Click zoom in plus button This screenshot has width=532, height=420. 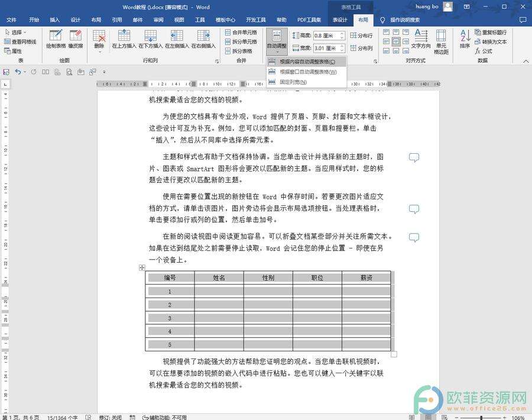point(505,418)
